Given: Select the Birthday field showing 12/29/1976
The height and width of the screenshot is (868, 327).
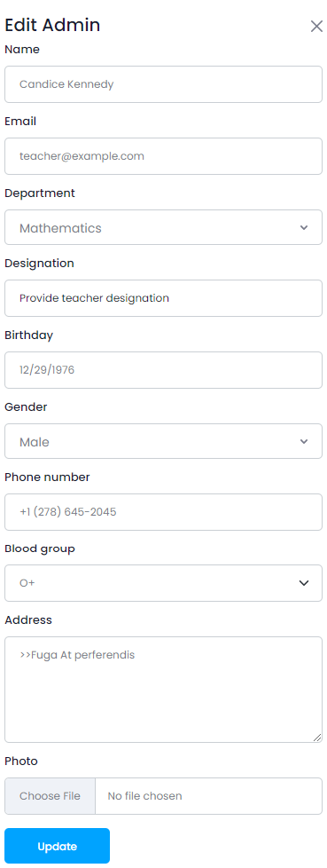Looking at the screenshot, I should 163,370.
